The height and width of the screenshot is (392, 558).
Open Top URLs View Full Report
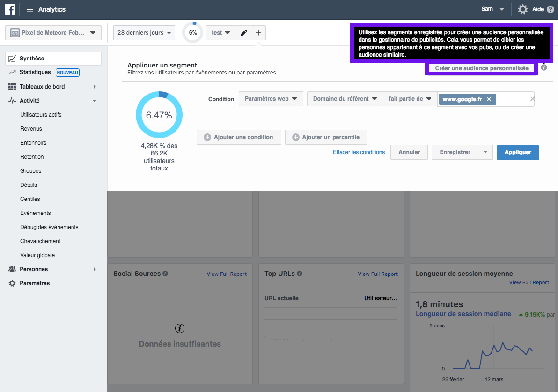[x=378, y=274]
